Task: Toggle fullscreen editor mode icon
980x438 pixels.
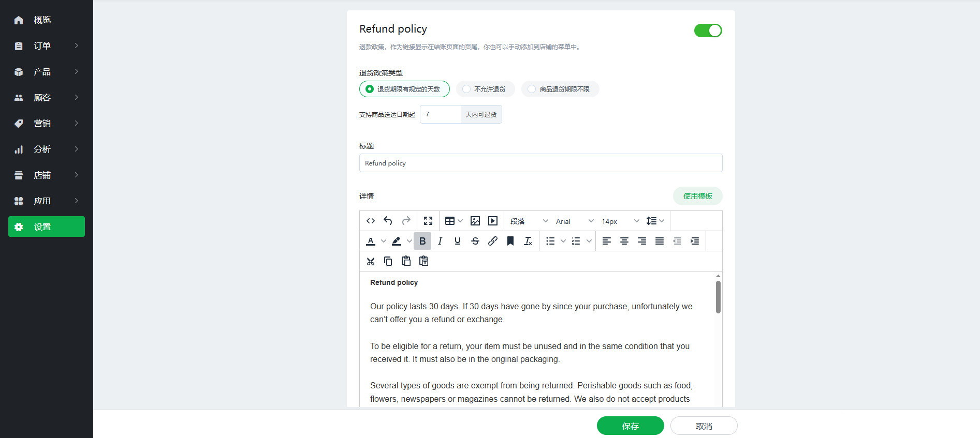Action: (428, 221)
